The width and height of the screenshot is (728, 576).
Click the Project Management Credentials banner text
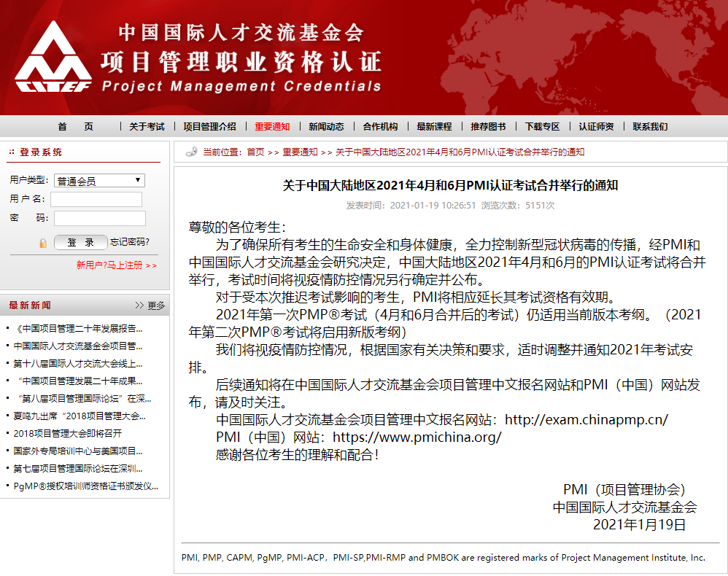(241, 86)
